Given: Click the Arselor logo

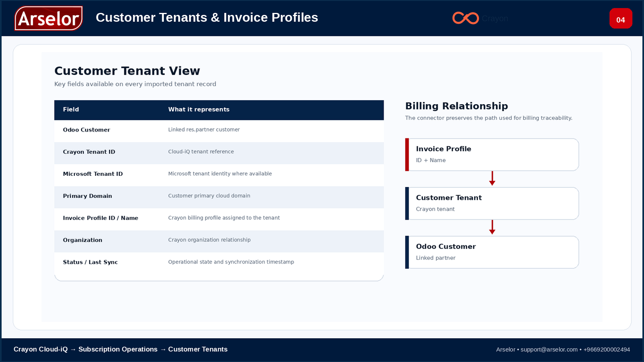Looking at the screenshot, I should coord(49,18).
